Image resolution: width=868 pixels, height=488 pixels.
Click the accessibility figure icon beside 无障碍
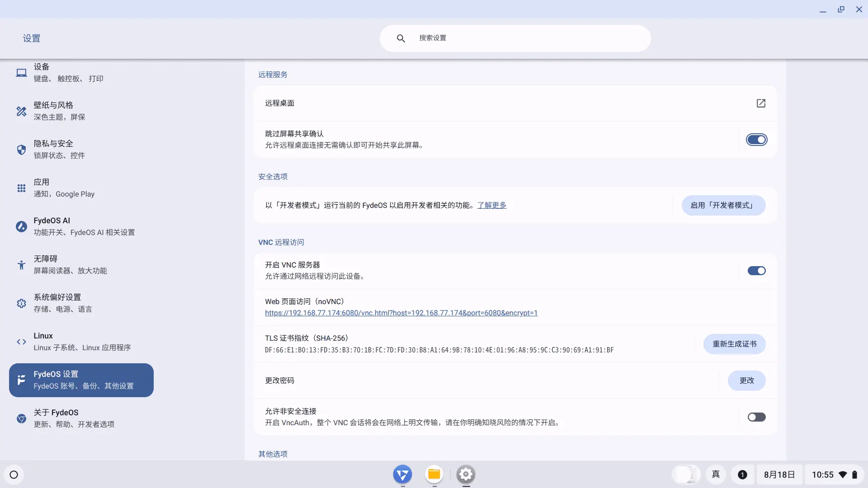(x=21, y=265)
